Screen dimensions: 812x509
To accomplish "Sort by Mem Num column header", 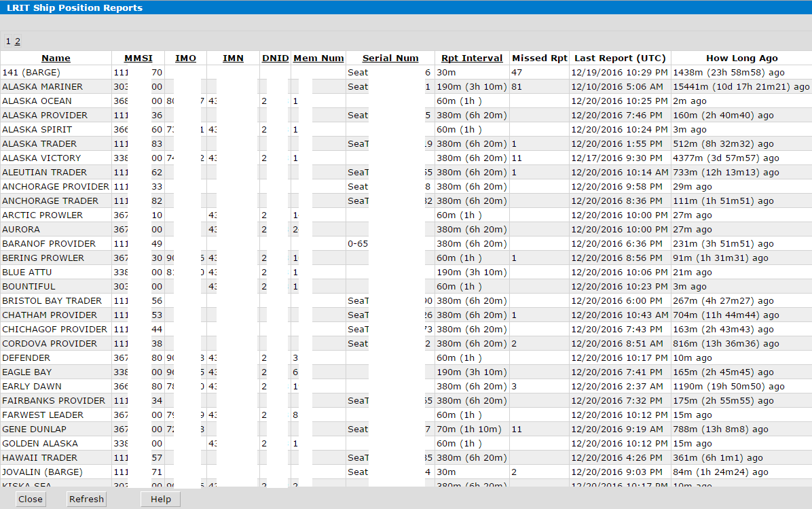I will (x=318, y=58).
